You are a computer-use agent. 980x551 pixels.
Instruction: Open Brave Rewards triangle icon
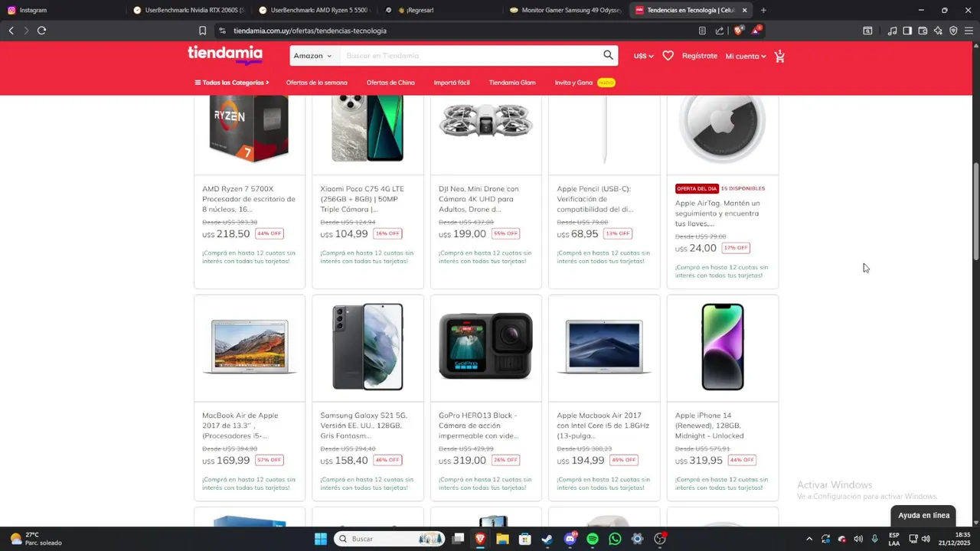(x=756, y=31)
